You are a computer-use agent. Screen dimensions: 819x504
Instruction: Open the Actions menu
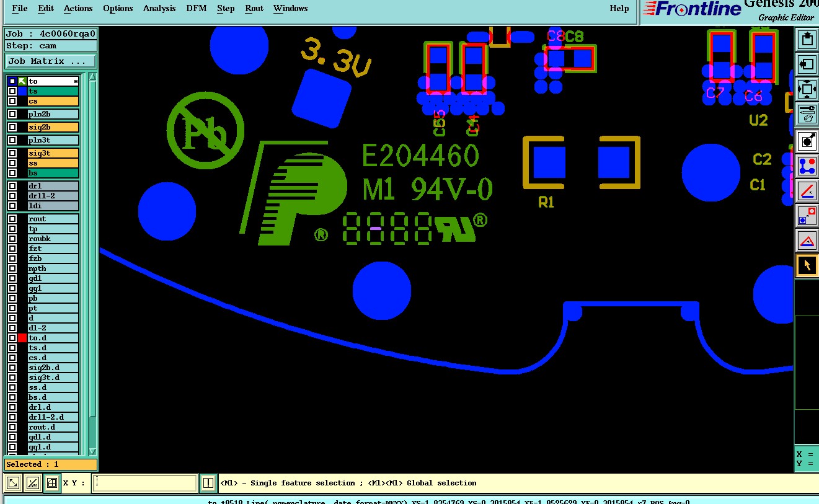coord(78,9)
